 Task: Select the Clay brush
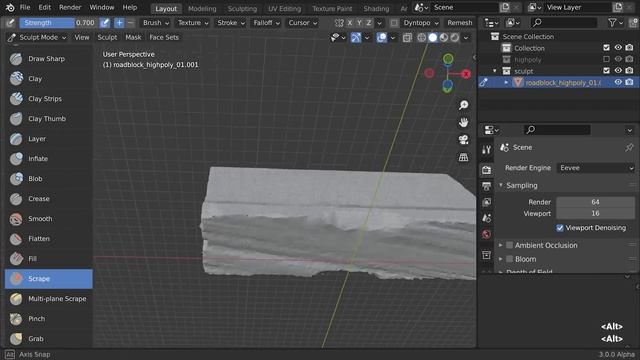(x=49, y=79)
